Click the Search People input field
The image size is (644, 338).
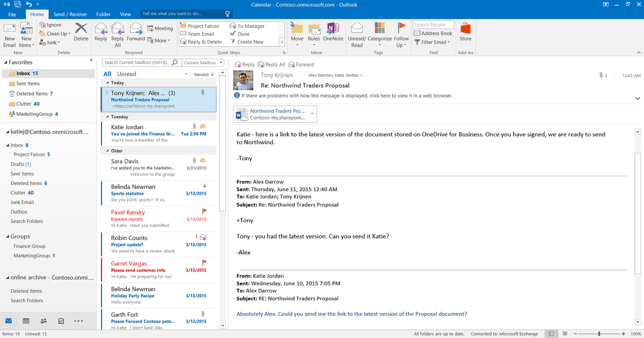pos(433,25)
